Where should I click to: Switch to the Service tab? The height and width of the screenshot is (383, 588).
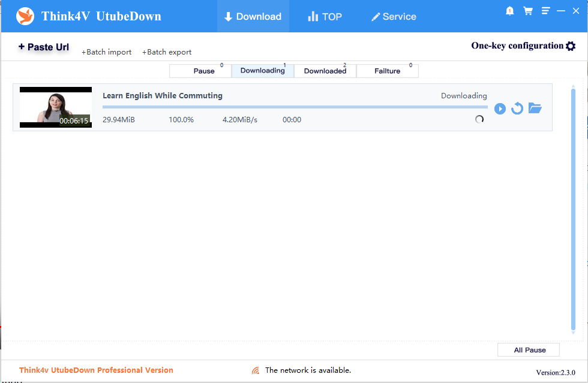point(394,17)
